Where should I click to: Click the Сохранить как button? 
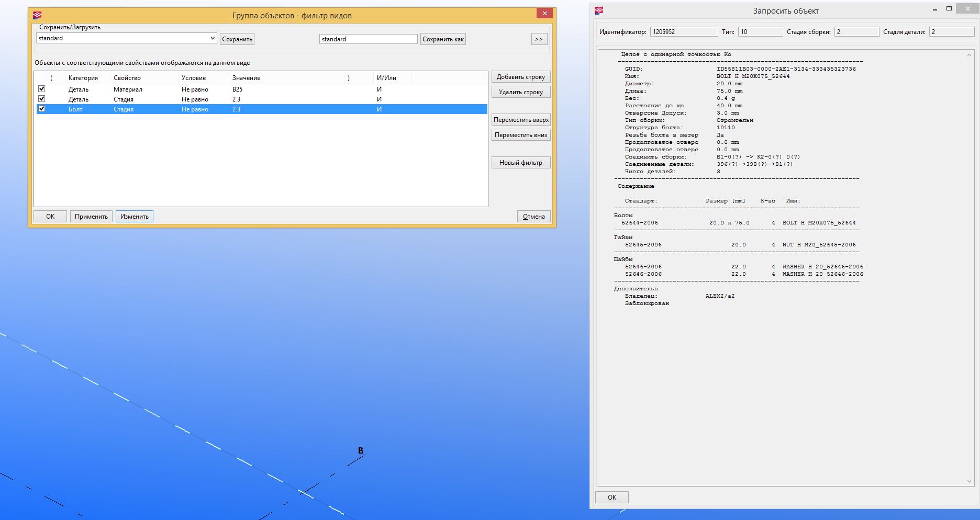pos(443,39)
